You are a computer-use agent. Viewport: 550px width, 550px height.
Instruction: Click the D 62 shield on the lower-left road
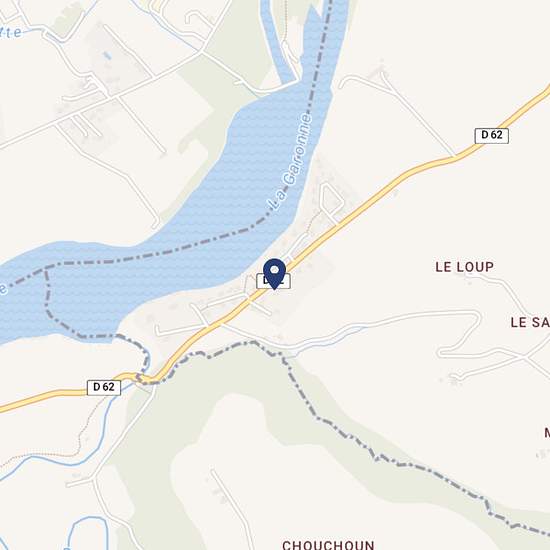pos(104,387)
